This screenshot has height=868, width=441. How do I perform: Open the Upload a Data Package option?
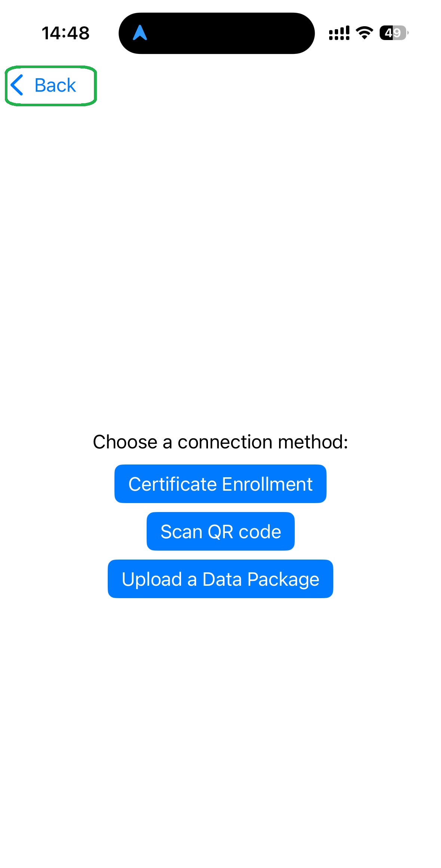tap(220, 579)
